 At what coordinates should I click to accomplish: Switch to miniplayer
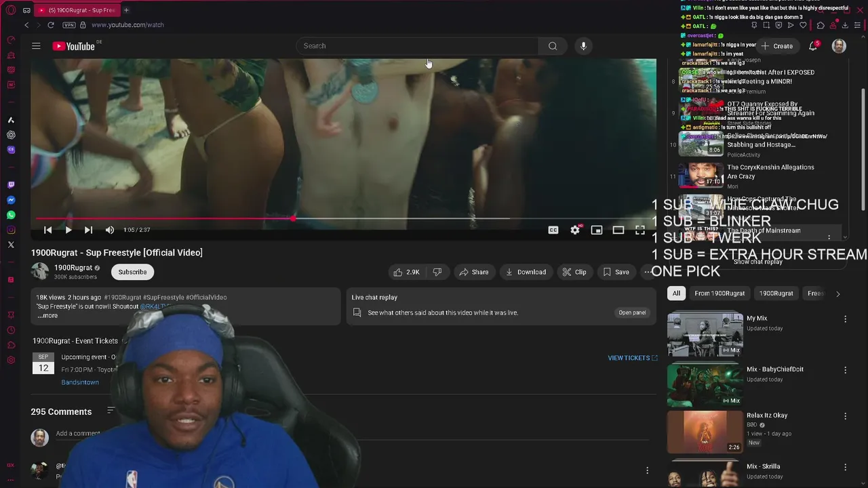(x=597, y=230)
